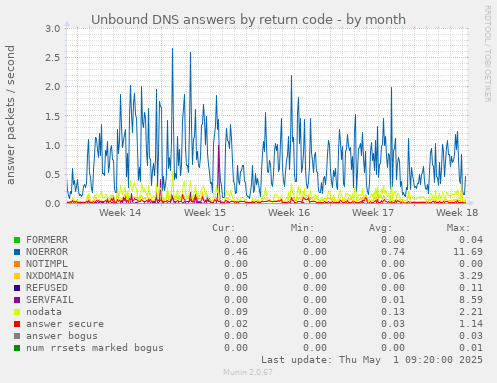Click nodata current value 0.09
Viewport: 497px width, 383px height.
(236, 312)
